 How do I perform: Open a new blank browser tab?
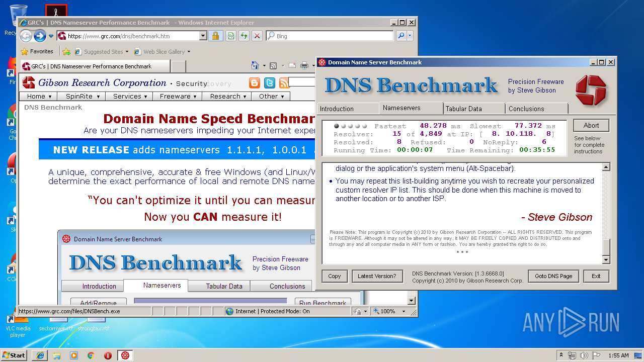[x=179, y=66]
